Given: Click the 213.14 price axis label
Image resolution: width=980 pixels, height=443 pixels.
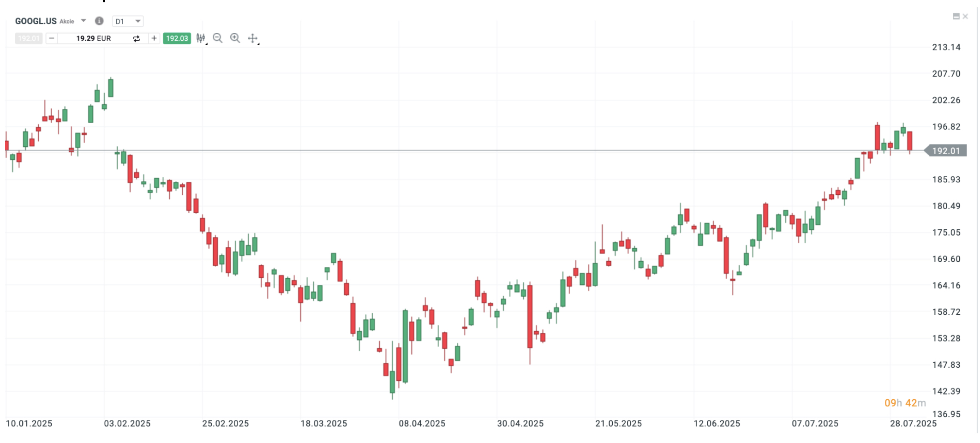Looking at the screenshot, I should [x=946, y=47].
